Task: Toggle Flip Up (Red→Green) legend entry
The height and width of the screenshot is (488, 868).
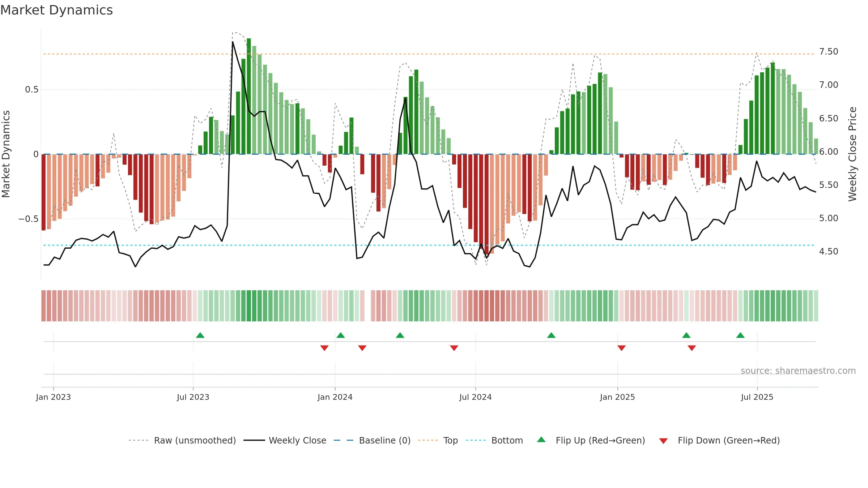Action: coord(591,440)
